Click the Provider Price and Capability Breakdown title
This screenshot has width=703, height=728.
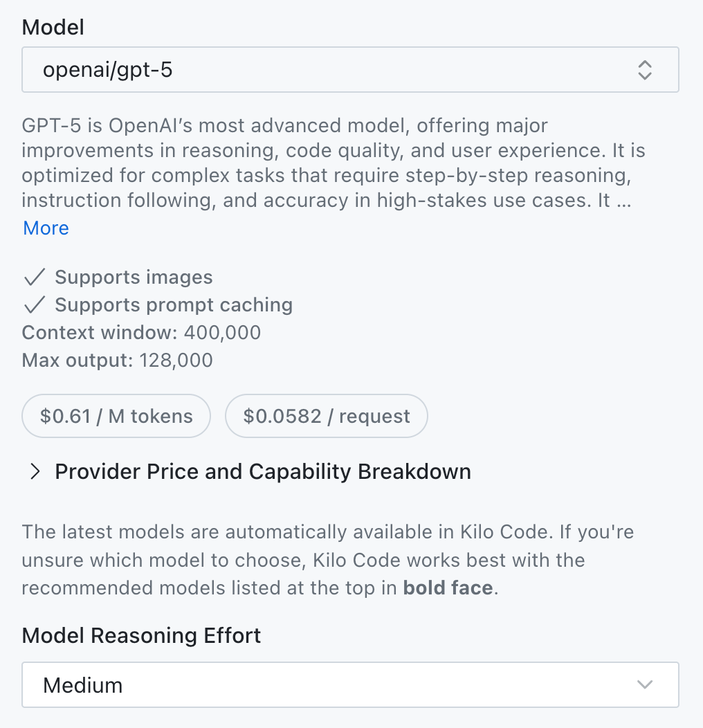pyautogui.click(x=263, y=472)
